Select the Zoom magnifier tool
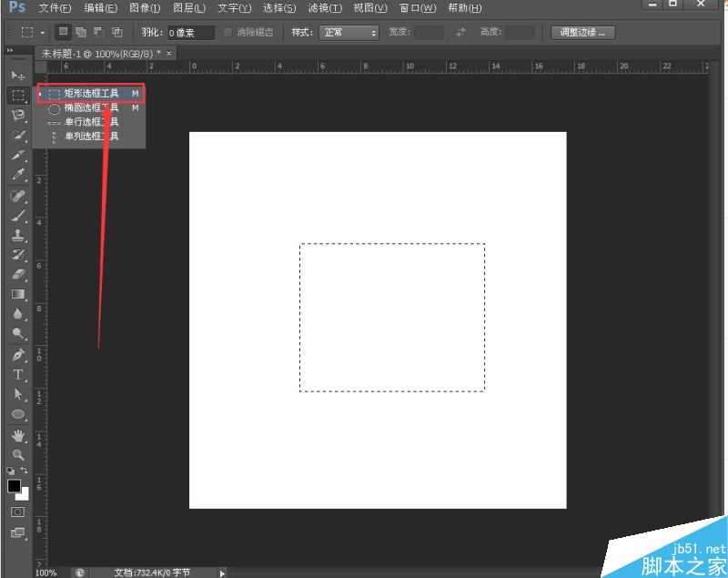The height and width of the screenshot is (578, 728). pyautogui.click(x=17, y=454)
